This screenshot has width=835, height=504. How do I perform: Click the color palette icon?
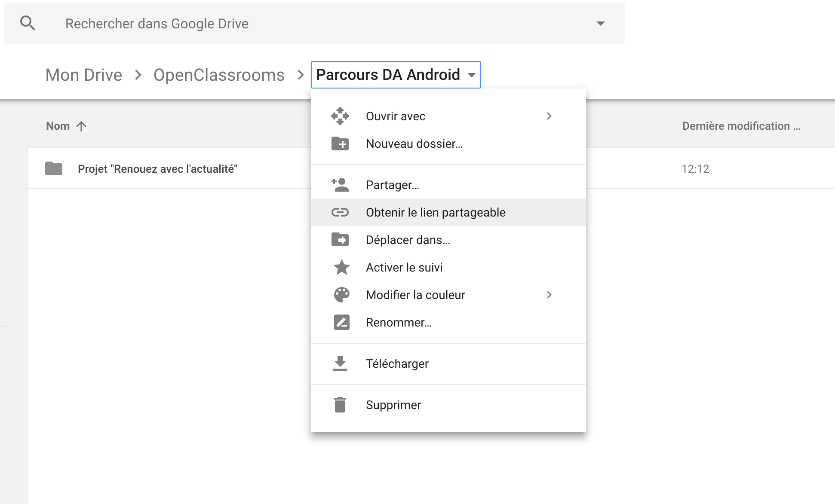pos(342,295)
